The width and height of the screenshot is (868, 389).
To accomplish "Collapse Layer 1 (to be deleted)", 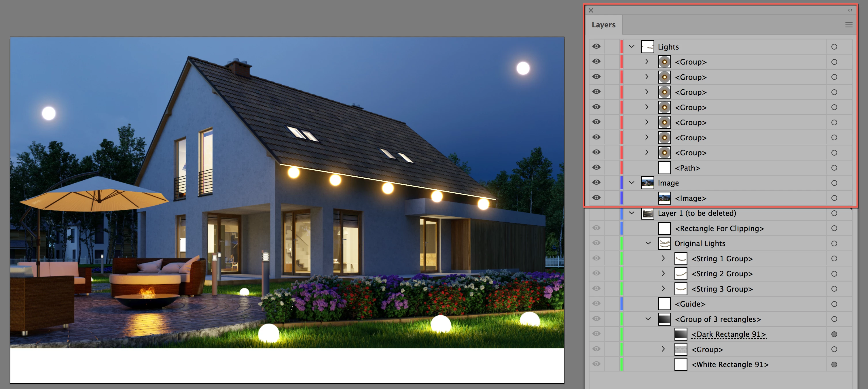I will (x=632, y=213).
